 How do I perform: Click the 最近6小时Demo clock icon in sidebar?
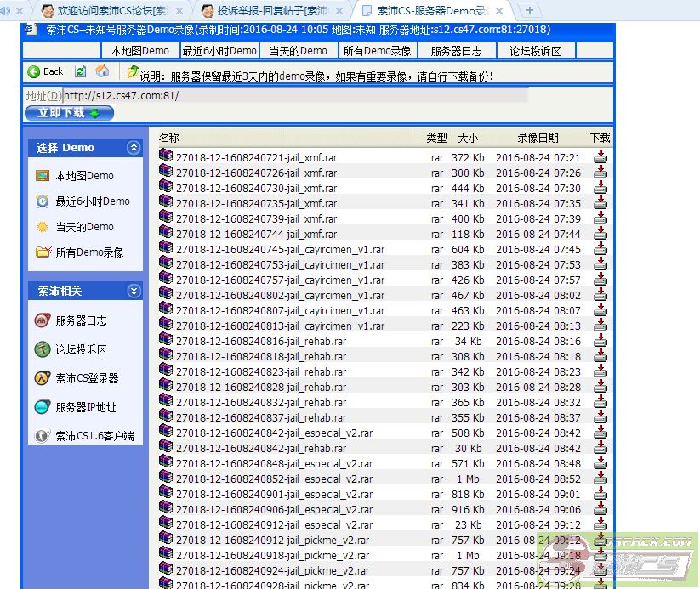(42, 201)
